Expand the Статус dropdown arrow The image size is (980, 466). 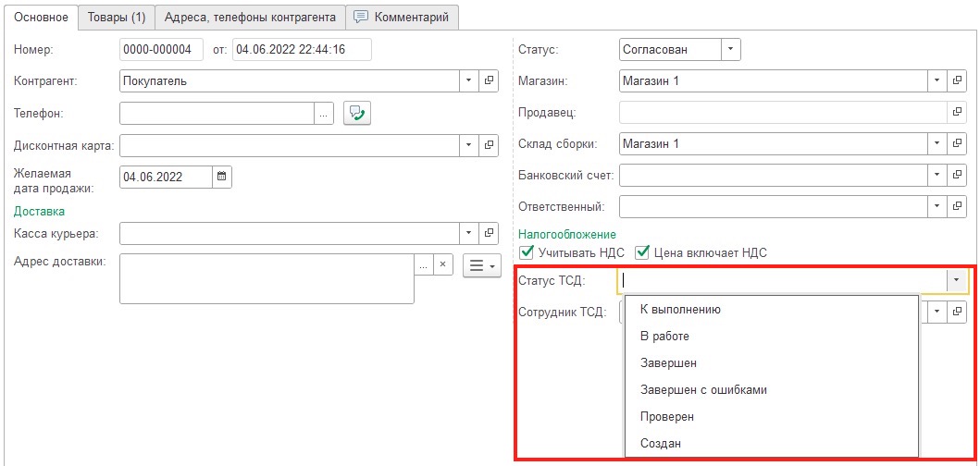731,49
